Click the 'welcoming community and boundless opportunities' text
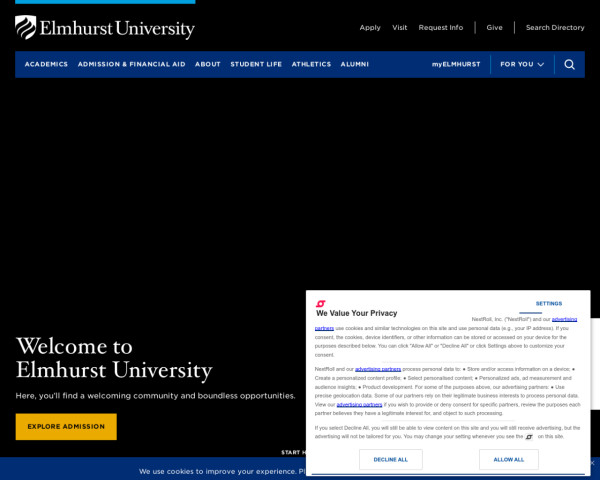The image size is (600, 480). coord(155,396)
